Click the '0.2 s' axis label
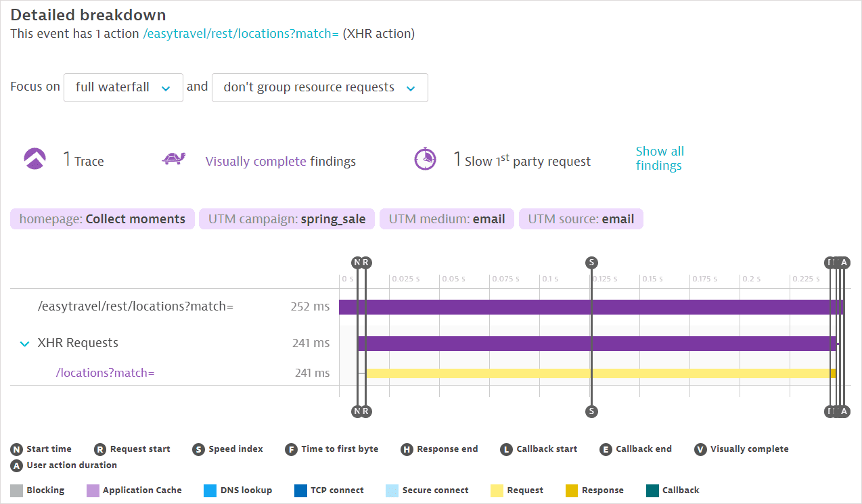 [x=752, y=279]
